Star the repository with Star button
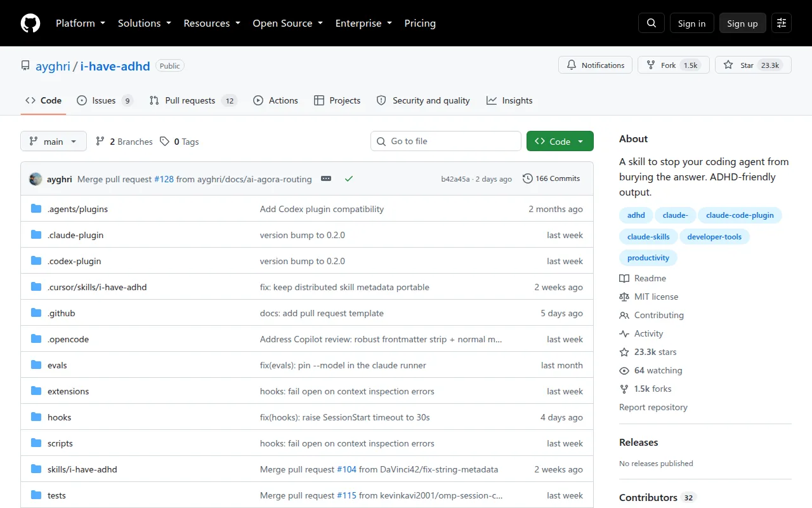The height and width of the screenshot is (508, 812). click(x=753, y=65)
